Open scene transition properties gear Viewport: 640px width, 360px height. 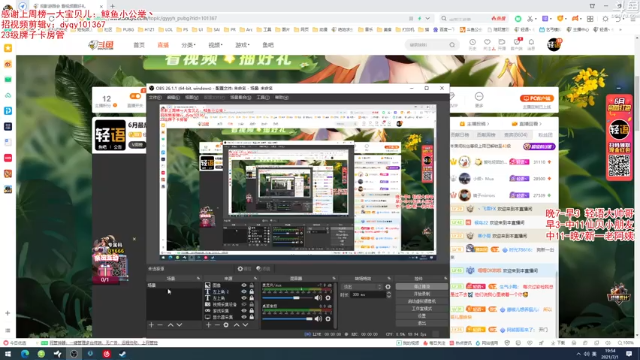pos(388,287)
